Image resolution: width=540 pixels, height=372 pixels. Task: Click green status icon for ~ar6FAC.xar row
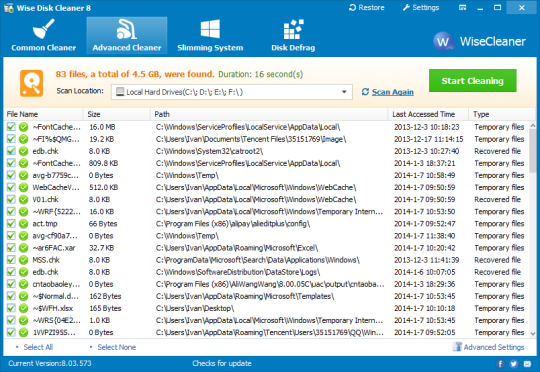pos(23,248)
